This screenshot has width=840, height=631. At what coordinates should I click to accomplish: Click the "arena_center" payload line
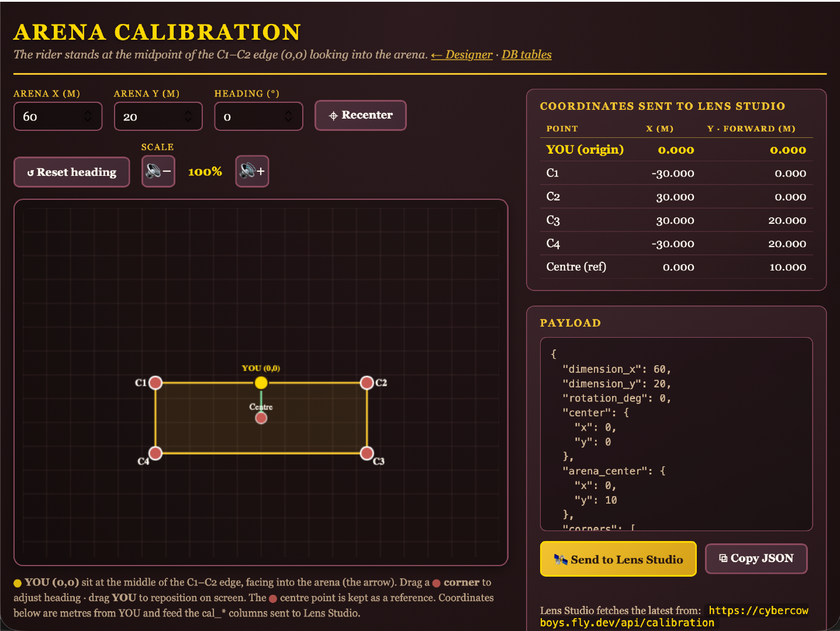[614, 471]
